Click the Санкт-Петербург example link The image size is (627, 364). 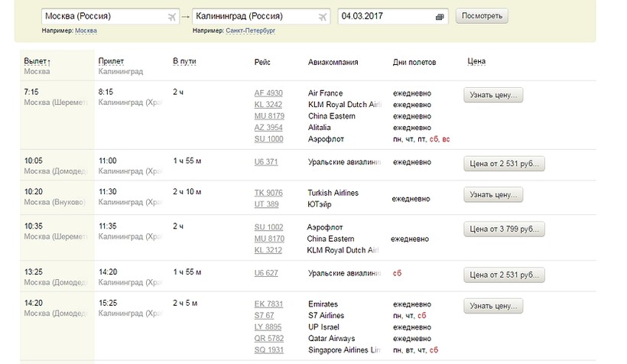point(250,31)
